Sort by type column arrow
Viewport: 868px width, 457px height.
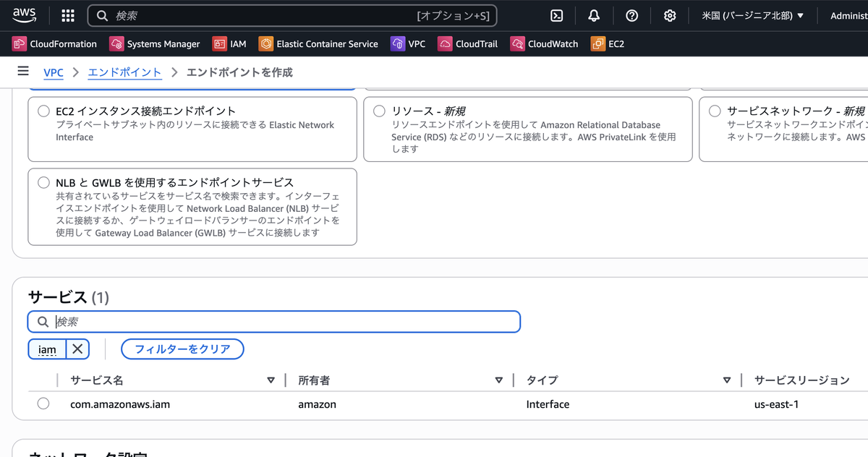[727, 380]
